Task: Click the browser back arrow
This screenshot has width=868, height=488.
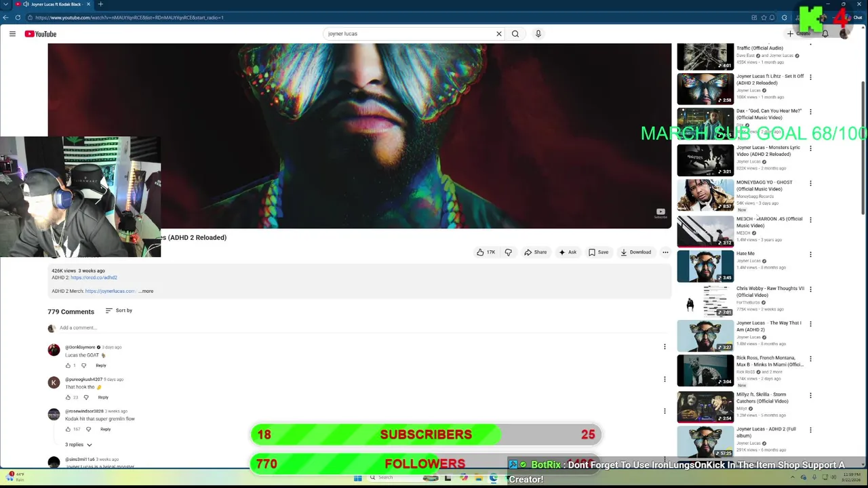Action: 7,18
